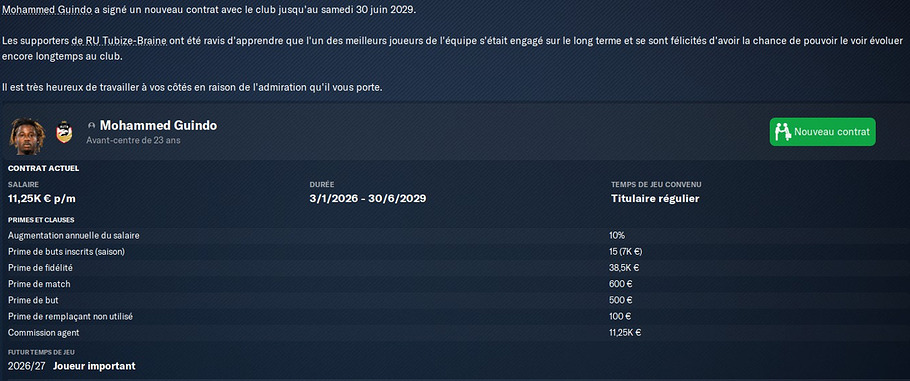This screenshot has height=381, width=910.
Task: Select the Prime de match row
Action: coord(455,285)
